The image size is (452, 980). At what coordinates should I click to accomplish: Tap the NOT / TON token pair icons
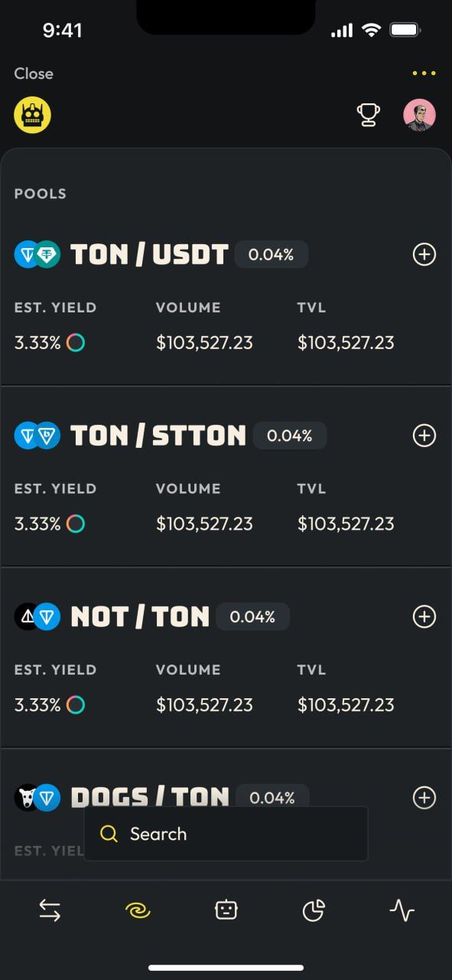click(37, 616)
